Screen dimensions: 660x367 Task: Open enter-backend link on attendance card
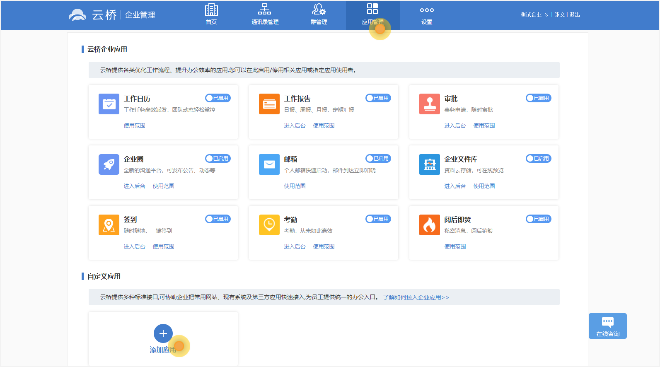295,246
